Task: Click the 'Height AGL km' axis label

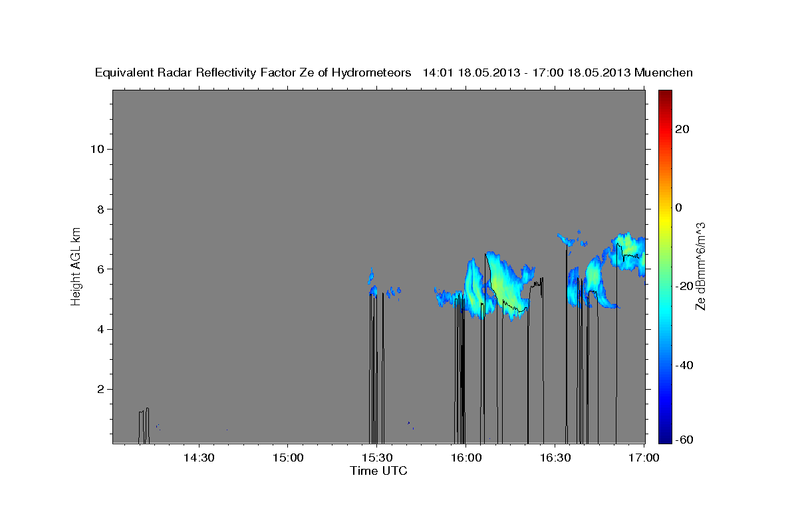Action: click(x=76, y=265)
